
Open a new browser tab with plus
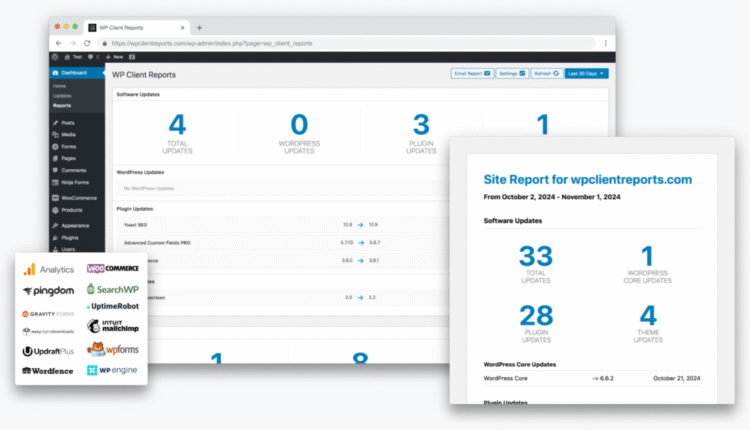tap(199, 28)
